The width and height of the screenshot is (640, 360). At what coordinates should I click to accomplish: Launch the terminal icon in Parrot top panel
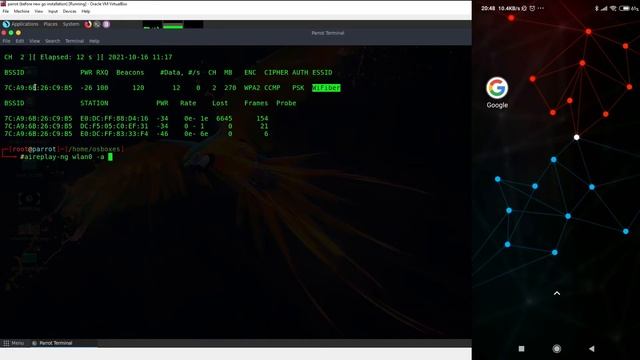click(97, 24)
